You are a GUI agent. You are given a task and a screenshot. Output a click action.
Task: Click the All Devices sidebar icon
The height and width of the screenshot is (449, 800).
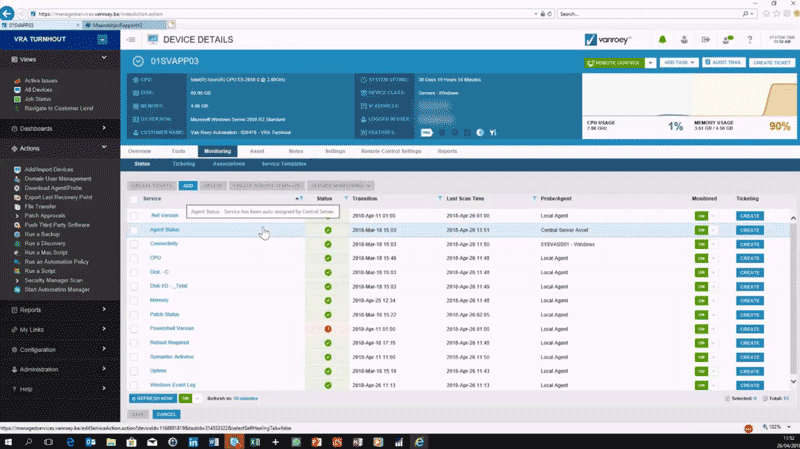pyautogui.click(x=17, y=90)
